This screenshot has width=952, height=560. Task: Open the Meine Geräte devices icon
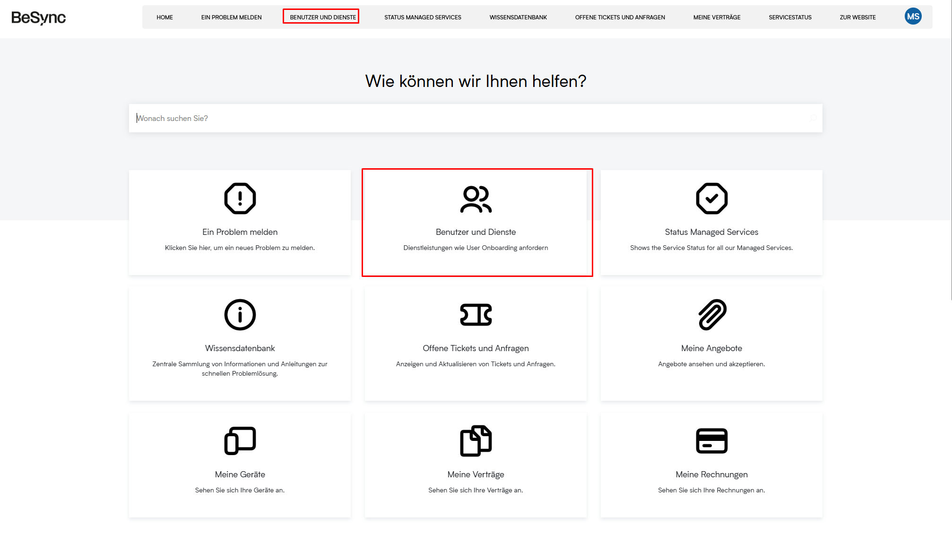click(x=240, y=440)
